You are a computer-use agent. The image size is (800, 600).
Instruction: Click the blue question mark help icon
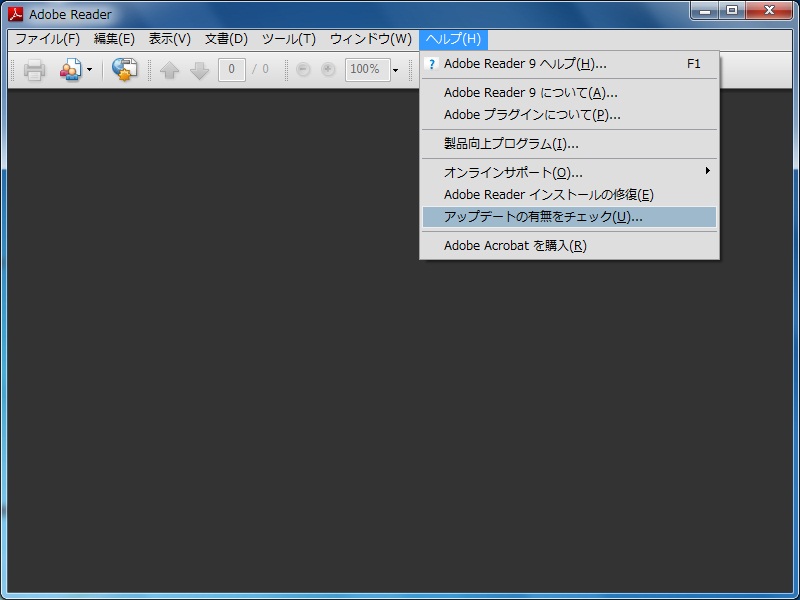coord(432,64)
